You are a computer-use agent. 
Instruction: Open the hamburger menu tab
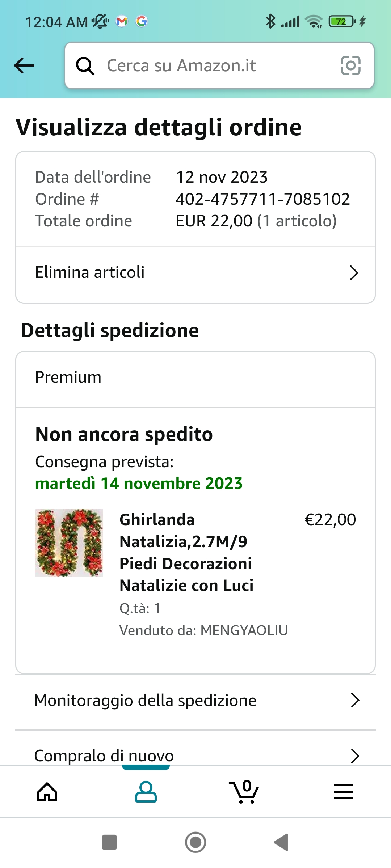[343, 792]
